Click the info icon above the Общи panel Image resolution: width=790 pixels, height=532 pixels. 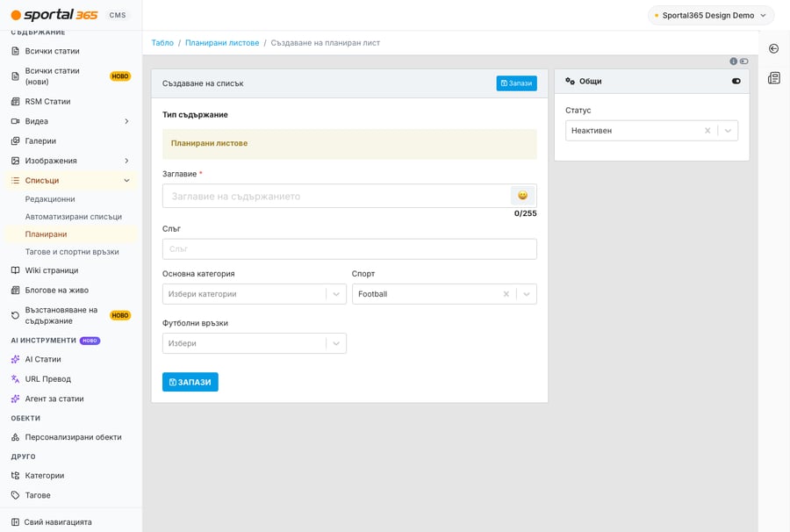734,61
